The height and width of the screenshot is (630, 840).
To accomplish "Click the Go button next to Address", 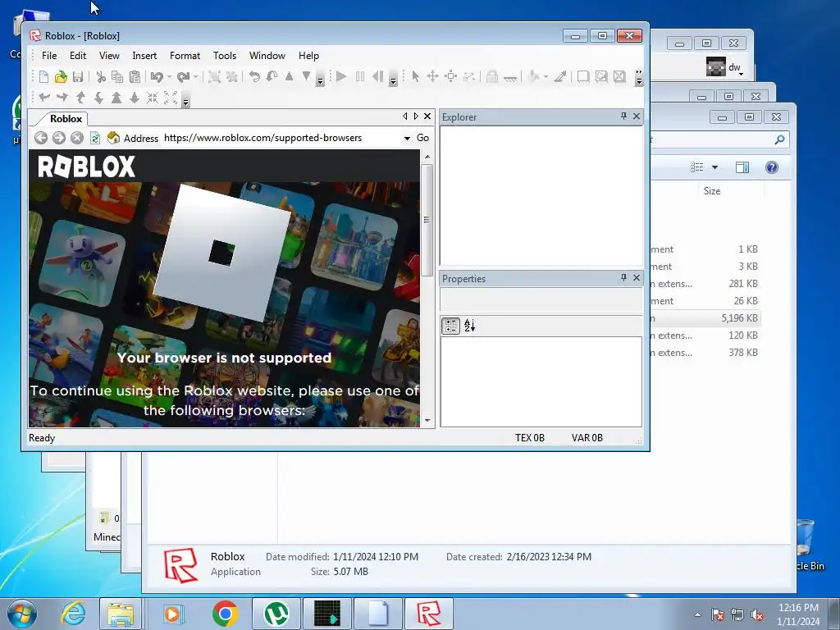I will tap(422, 138).
